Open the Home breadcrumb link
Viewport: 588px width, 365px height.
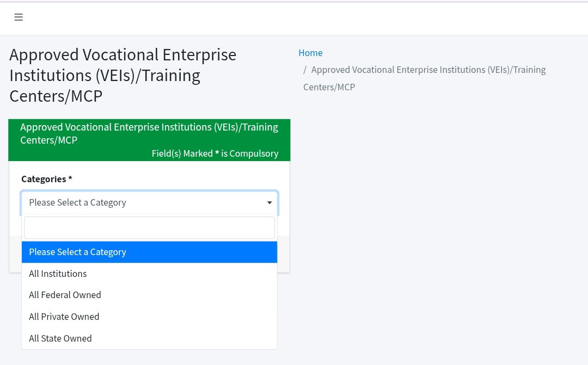tap(310, 53)
